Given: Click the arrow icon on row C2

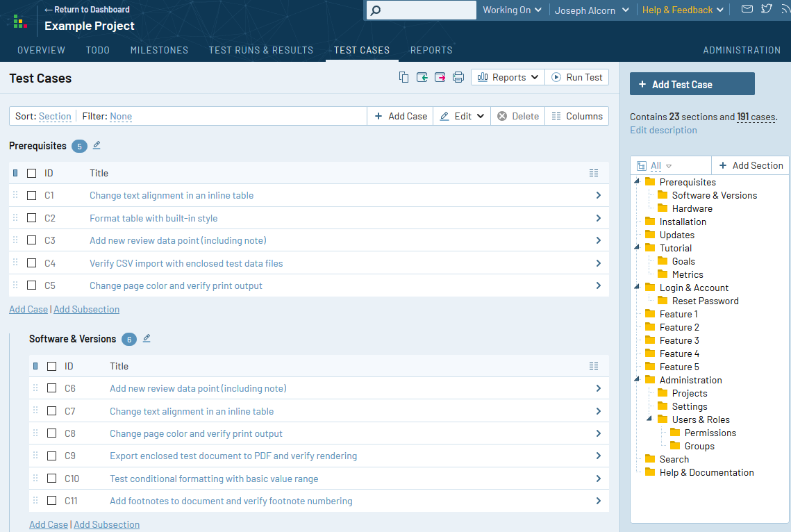Looking at the screenshot, I should pos(599,218).
